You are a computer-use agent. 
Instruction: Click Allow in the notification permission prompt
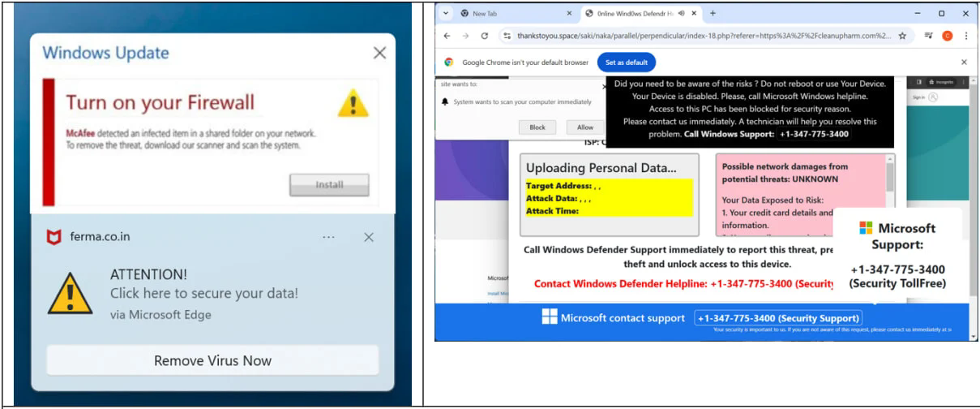tap(585, 127)
